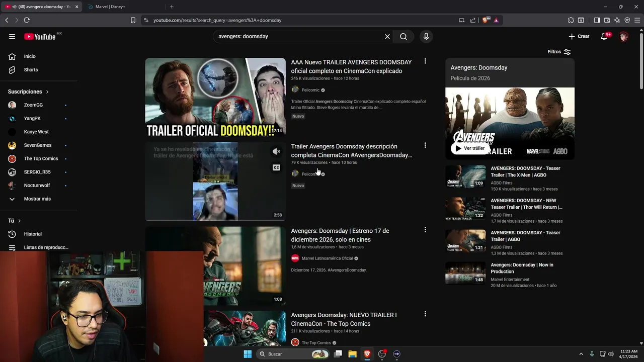Expand the Tú section
Image resolution: width=644 pixels, height=362 pixels.
[x=15, y=221]
